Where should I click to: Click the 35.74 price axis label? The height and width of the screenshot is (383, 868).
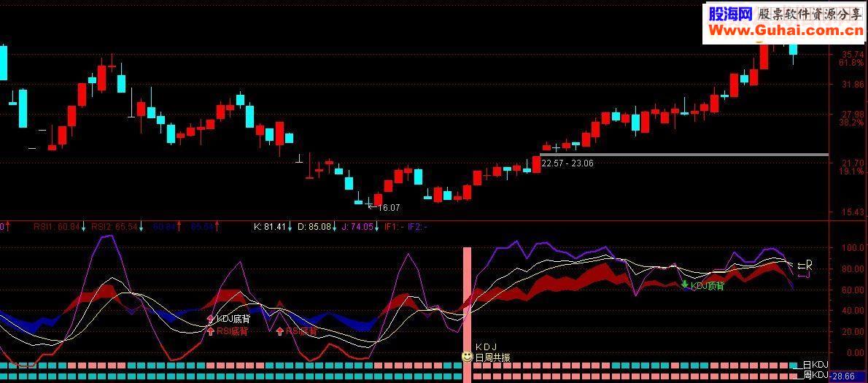coord(853,55)
